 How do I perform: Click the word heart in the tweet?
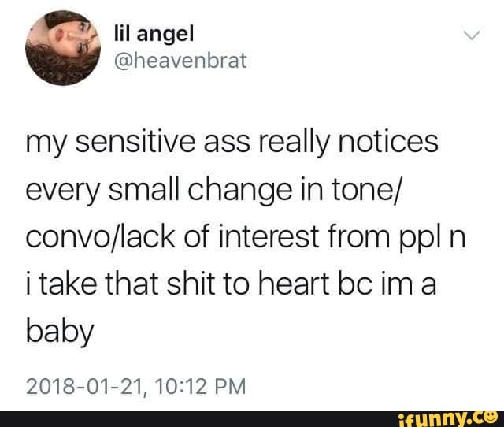click(x=294, y=284)
